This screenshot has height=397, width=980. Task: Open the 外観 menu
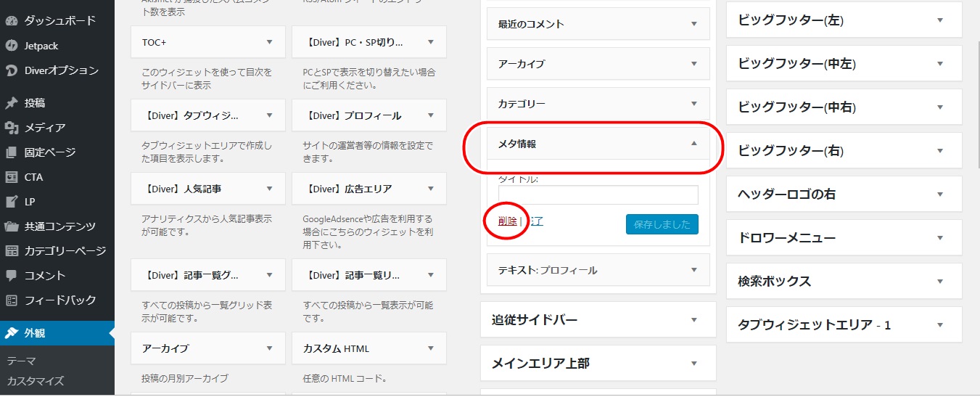click(35, 333)
